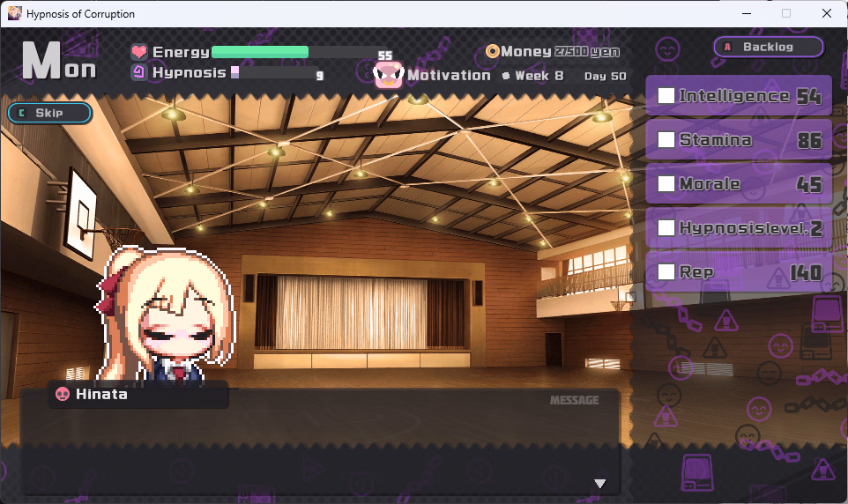Click the 'Week 8' text

(539, 76)
